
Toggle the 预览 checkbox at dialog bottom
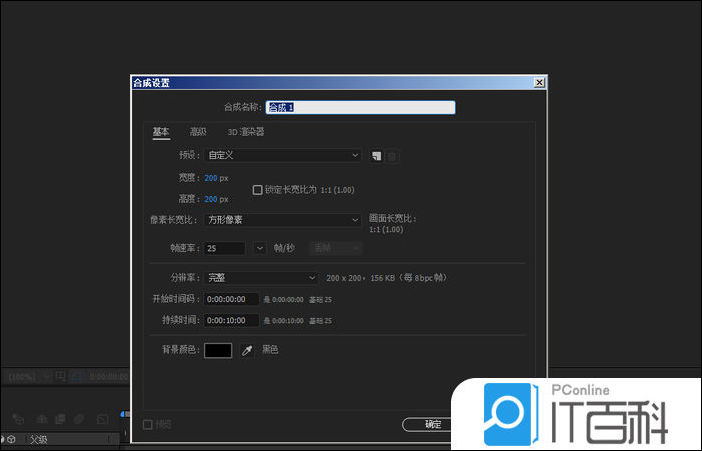click(x=148, y=424)
